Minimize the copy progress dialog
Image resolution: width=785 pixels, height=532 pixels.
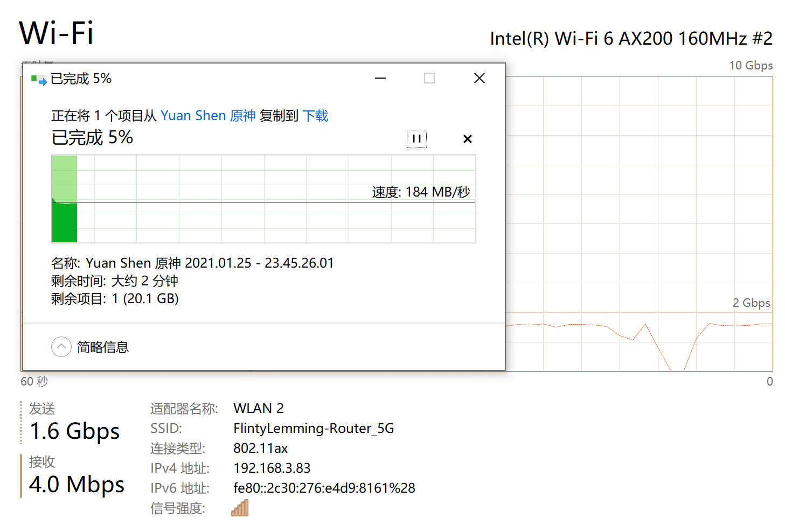pos(380,79)
